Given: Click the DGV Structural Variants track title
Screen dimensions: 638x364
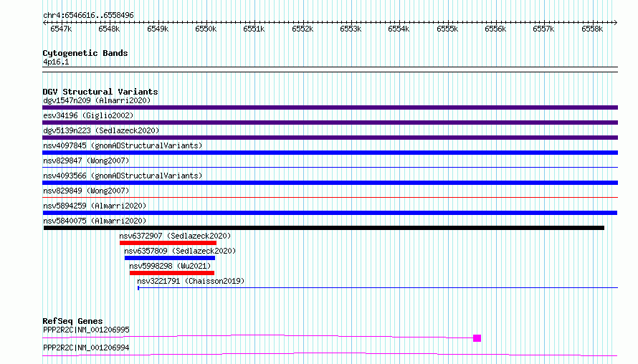Looking at the screenshot, I should pyautogui.click(x=100, y=92).
